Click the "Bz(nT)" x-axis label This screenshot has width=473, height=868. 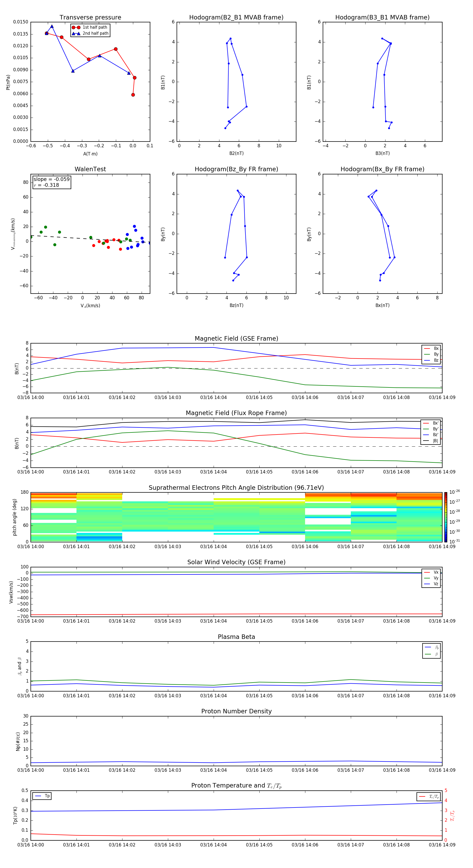pos(236,305)
